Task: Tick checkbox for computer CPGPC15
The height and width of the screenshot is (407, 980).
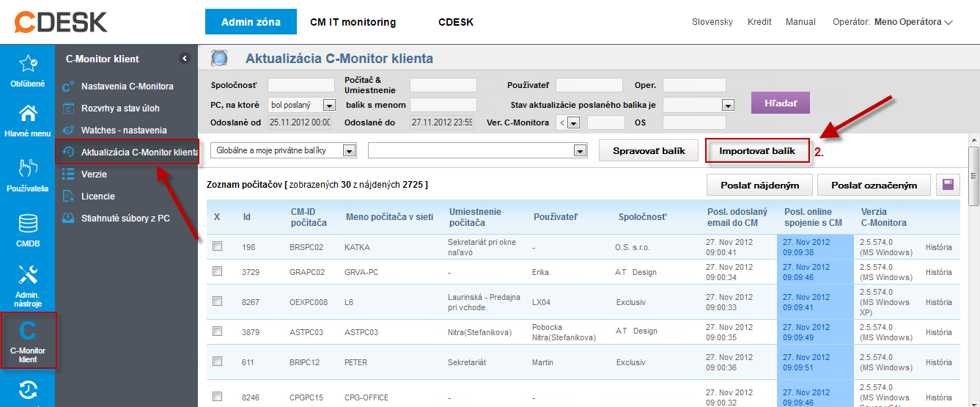Action: click(217, 397)
